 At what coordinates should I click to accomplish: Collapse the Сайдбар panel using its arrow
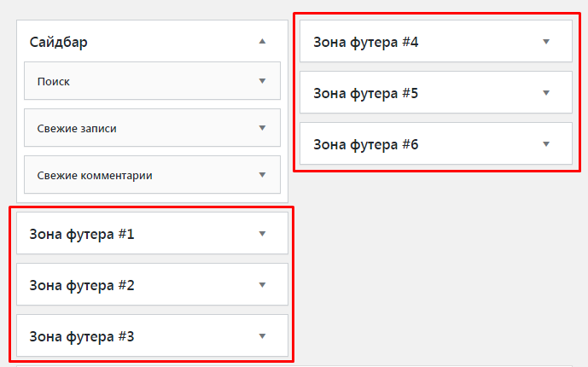pos(263,41)
